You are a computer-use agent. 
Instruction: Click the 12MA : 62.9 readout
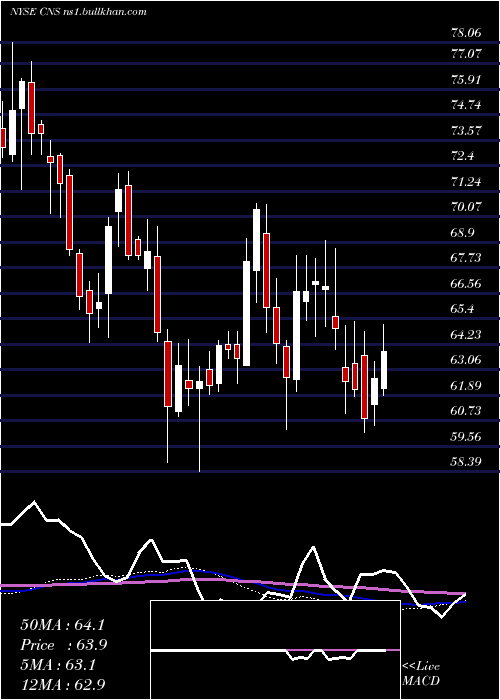pyautogui.click(x=62, y=684)
